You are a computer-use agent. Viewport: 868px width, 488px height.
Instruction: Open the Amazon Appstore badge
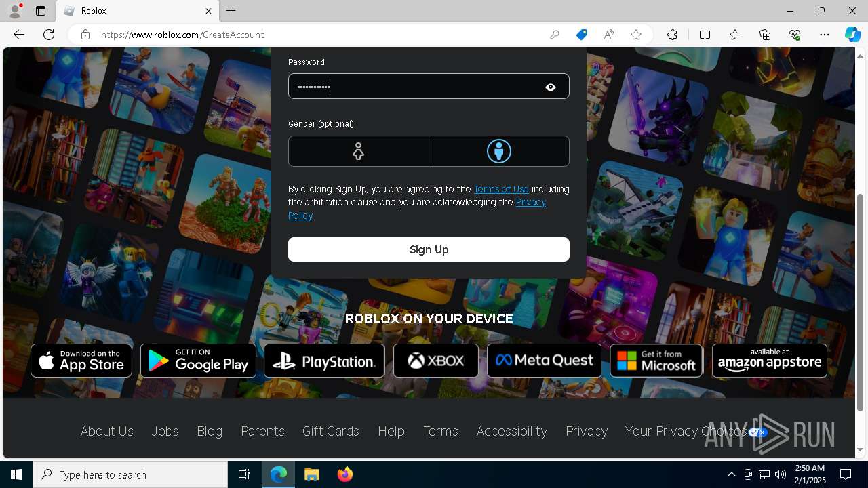coord(770,361)
